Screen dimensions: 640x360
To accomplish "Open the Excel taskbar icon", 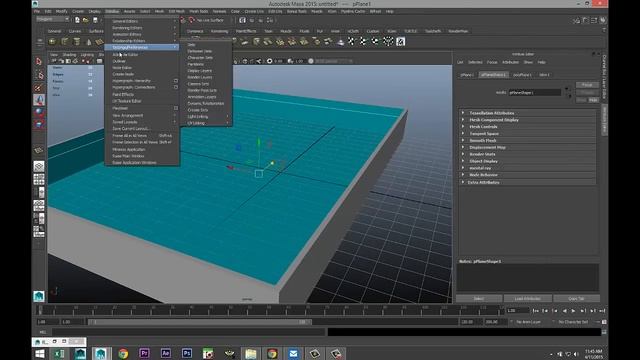I will (x=59, y=353).
